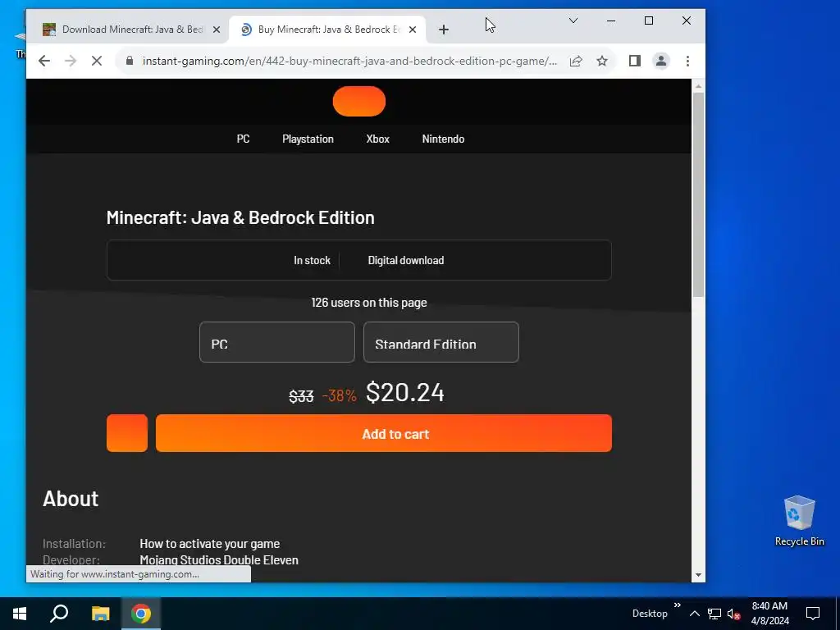The height and width of the screenshot is (630, 840).
Task: Click the forward navigation arrow
Action: (71, 61)
